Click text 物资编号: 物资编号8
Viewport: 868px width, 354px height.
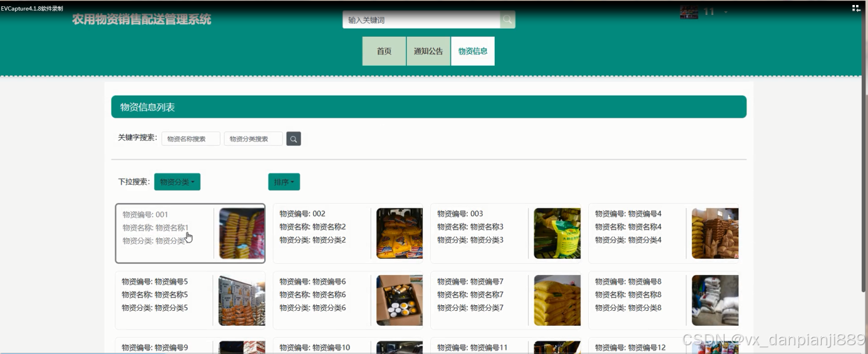click(628, 281)
